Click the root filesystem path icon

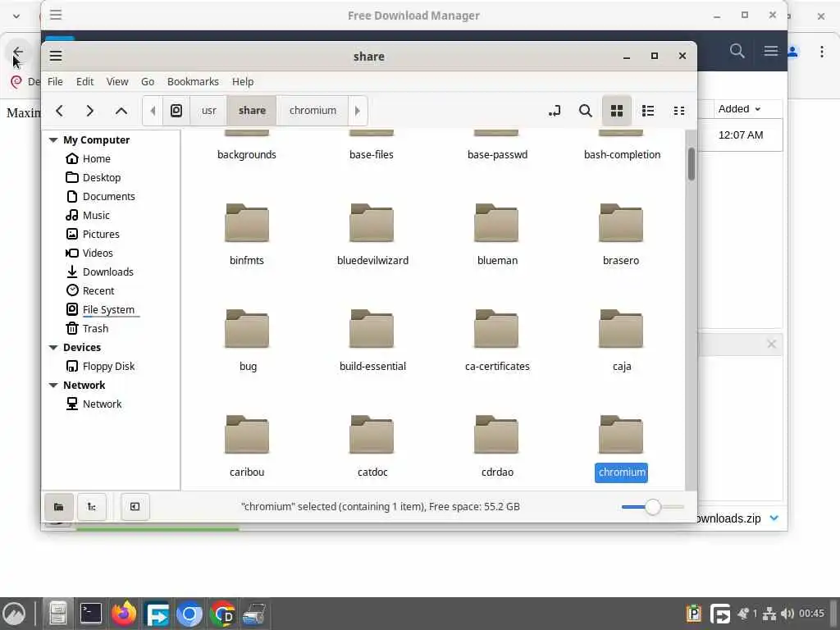point(176,111)
